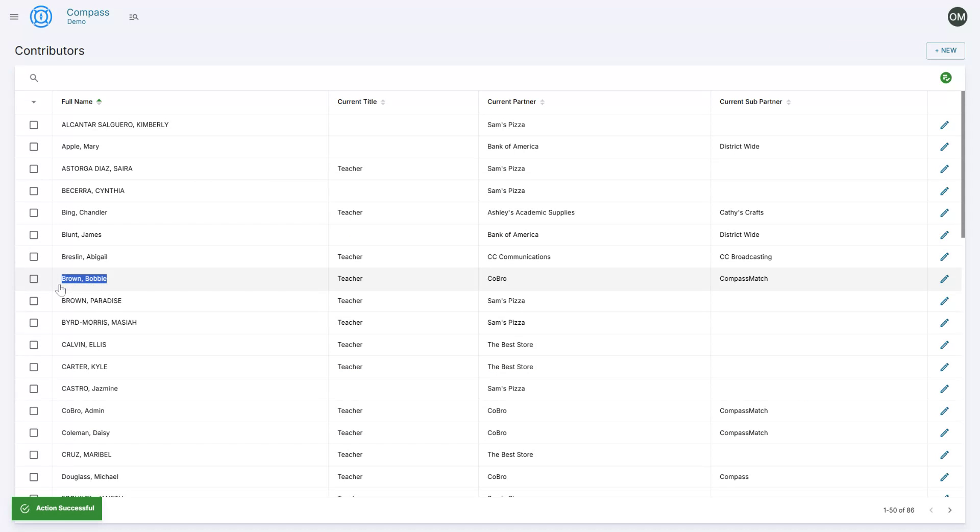The image size is (980, 532).
Task: Edit Douglass, Michael with the pencil icon
Action: 944,477
